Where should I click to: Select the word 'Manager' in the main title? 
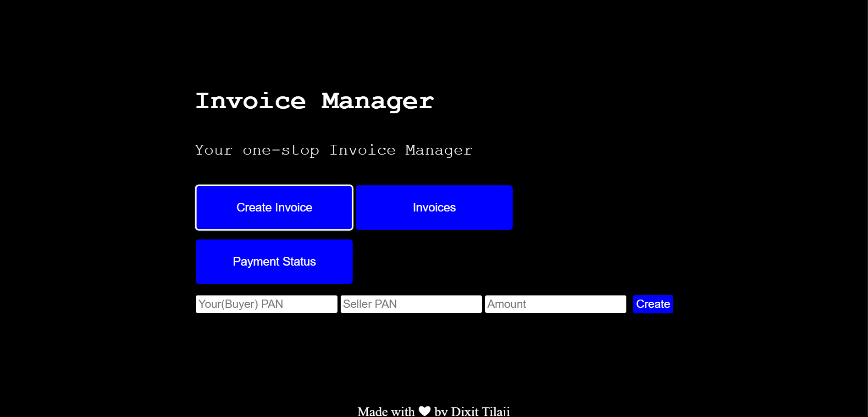coord(377,101)
